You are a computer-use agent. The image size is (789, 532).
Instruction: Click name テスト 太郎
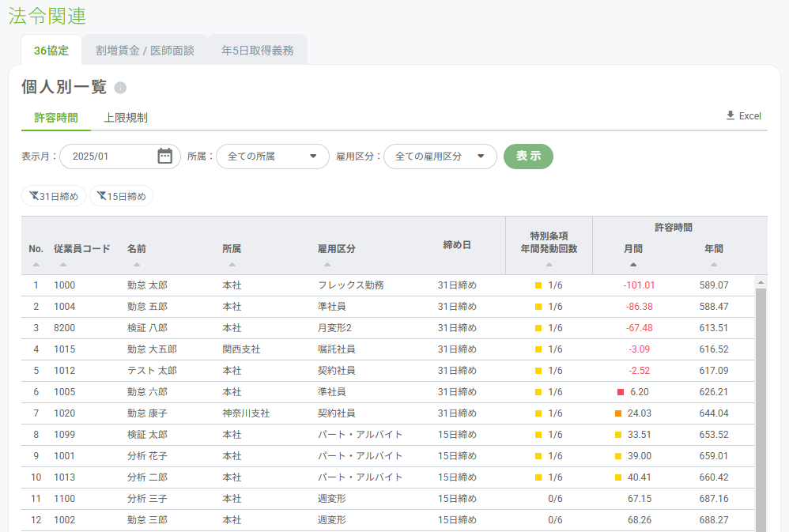tap(152, 371)
